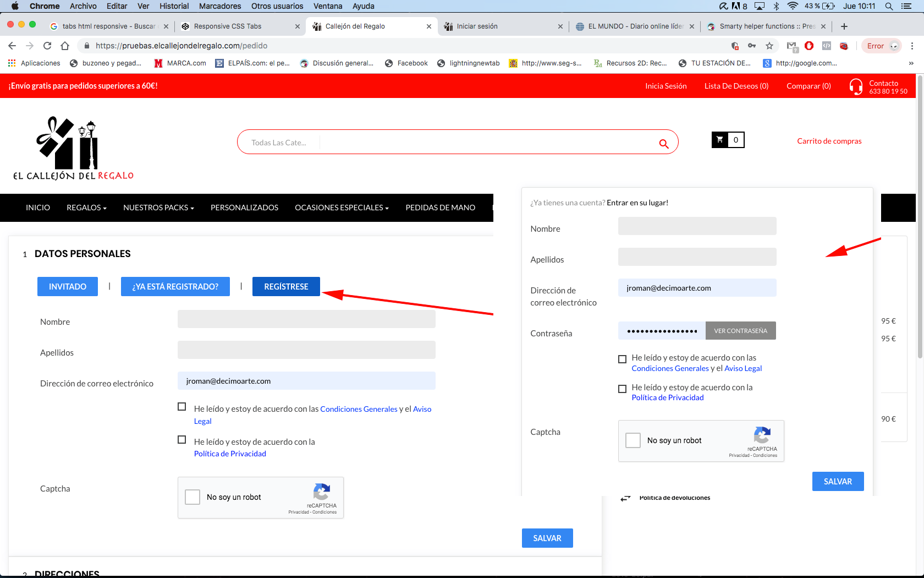The height and width of the screenshot is (578, 924).
Task: Tick Política de Privacidad checkbox below Contraseña field
Action: pos(623,389)
